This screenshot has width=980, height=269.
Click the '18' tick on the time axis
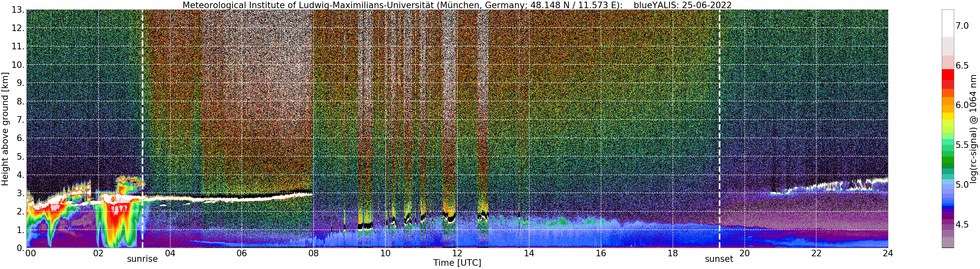click(673, 253)
